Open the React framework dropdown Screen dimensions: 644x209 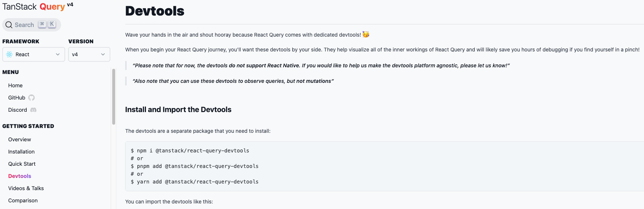pos(34,54)
